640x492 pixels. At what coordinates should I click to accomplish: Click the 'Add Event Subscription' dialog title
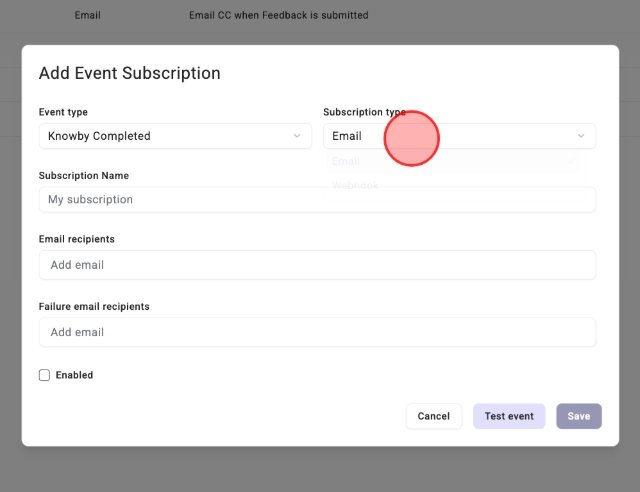pos(129,73)
